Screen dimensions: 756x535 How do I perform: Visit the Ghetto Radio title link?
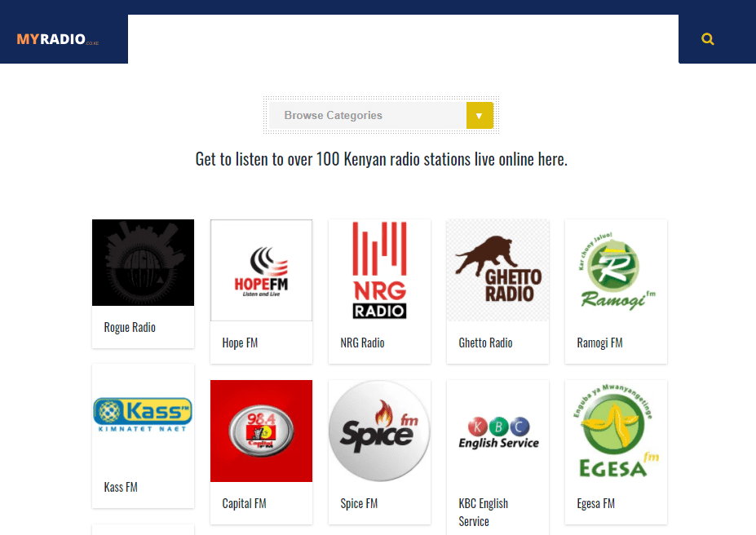pos(485,343)
